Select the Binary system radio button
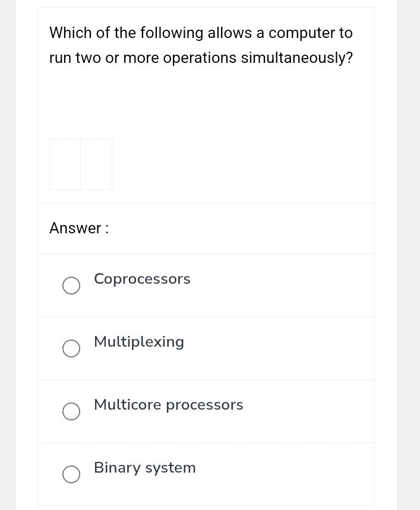Image resolution: width=420 pixels, height=510 pixels. pyautogui.click(x=71, y=474)
